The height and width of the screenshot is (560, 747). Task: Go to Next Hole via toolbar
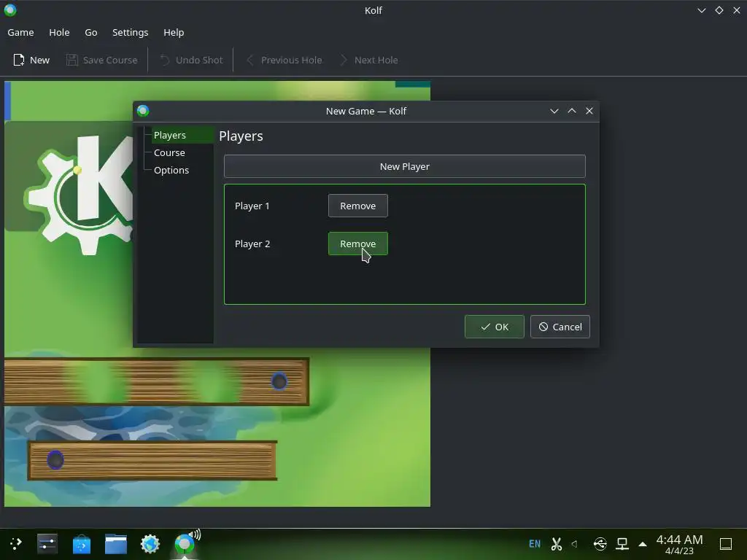click(368, 60)
